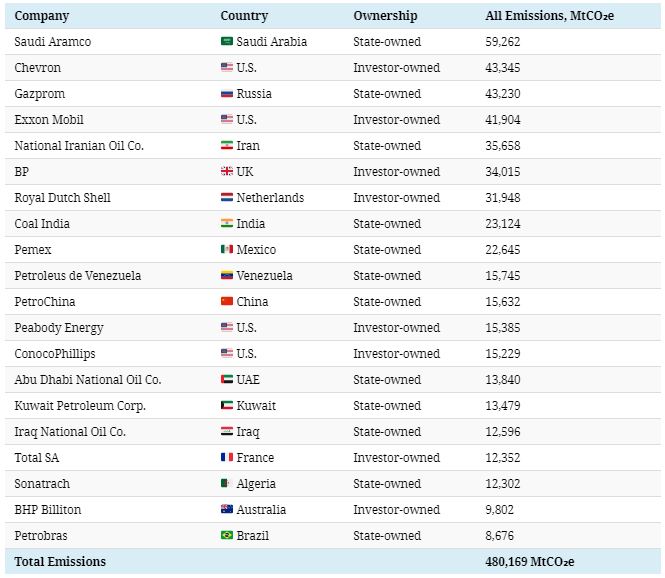The image size is (665, 578).
Task: Click the 35,658 emissions value
Action: [503, 145]
